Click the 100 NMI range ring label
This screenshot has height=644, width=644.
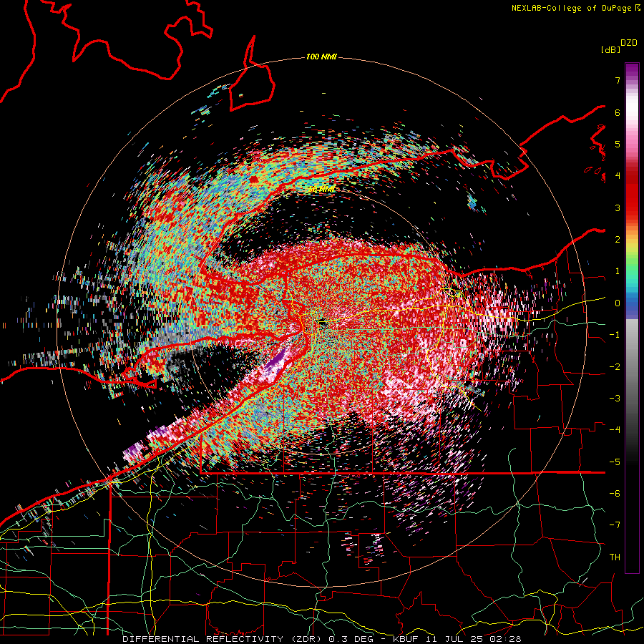coord(321,57)
